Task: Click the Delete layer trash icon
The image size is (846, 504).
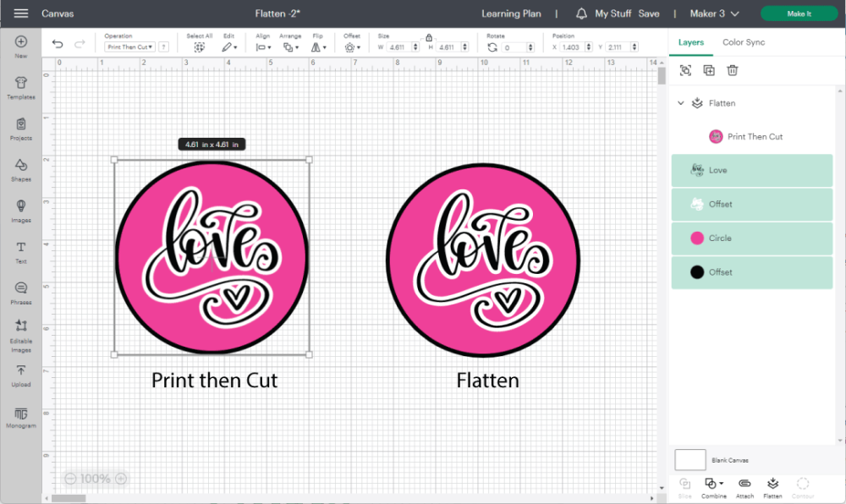Action: coord(732,70)
